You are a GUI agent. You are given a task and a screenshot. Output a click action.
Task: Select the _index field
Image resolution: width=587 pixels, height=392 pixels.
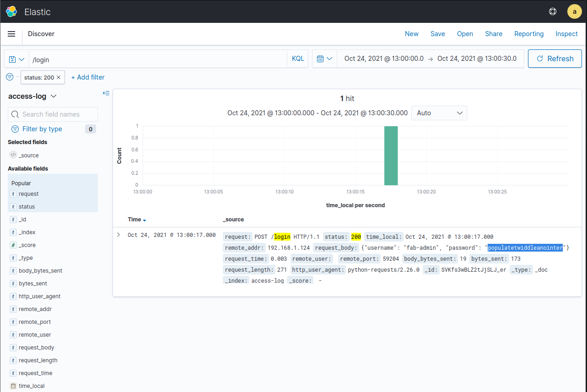point(27,232)
